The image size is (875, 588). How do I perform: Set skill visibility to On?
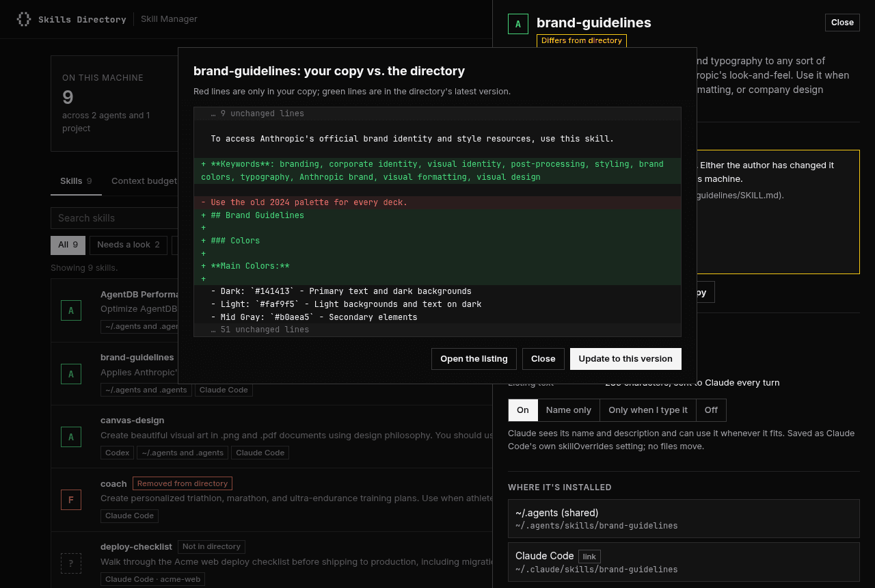523,410
